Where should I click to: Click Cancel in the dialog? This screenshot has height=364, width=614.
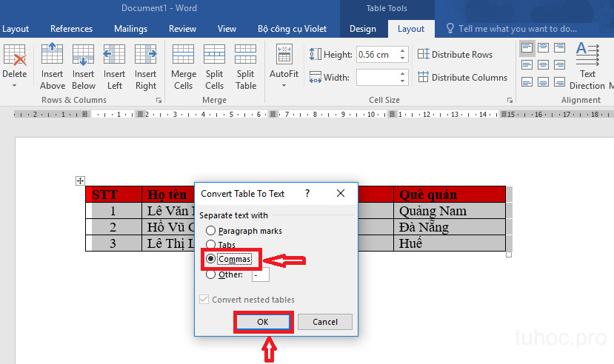click(x=325, y=322)
